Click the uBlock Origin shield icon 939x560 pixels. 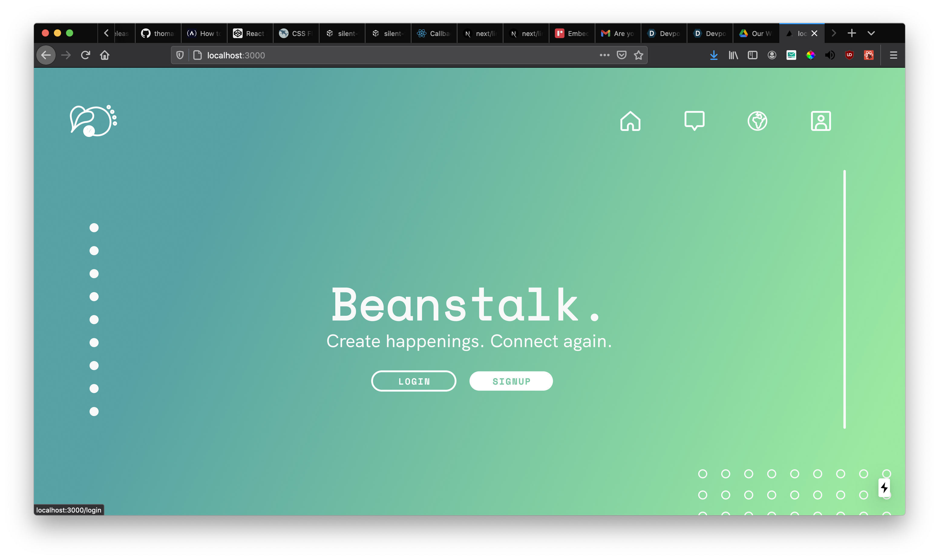pos(849,55)
